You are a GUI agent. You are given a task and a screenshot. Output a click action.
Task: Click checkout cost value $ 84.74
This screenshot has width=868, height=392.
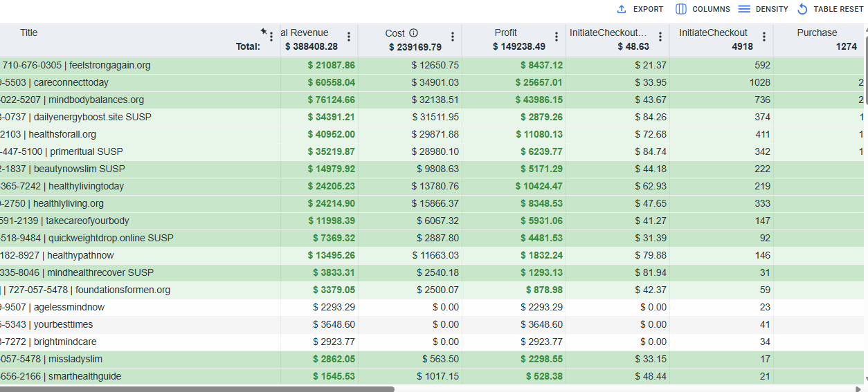pyautogui.click(x=651, y=151)
